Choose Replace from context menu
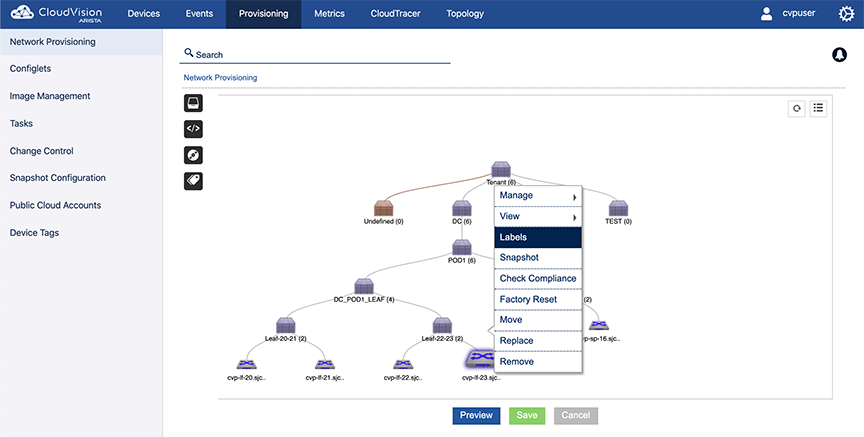864x437 pixels. tap(538, 341)
